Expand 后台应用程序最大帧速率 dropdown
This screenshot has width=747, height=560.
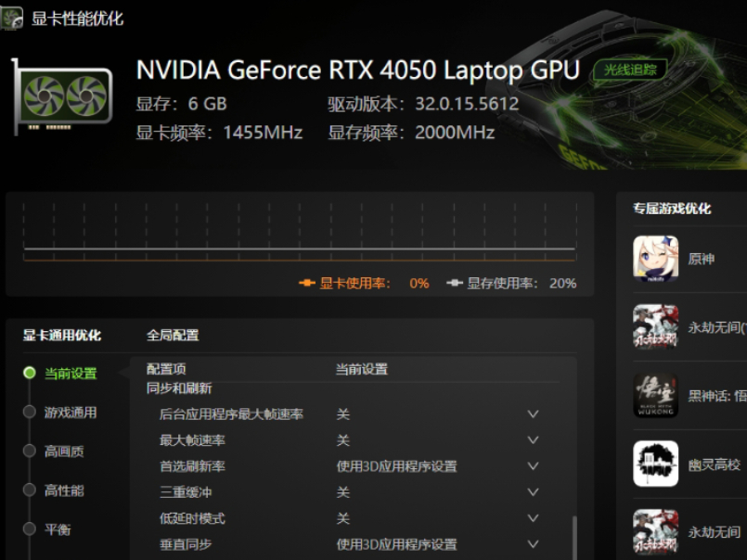533,414
